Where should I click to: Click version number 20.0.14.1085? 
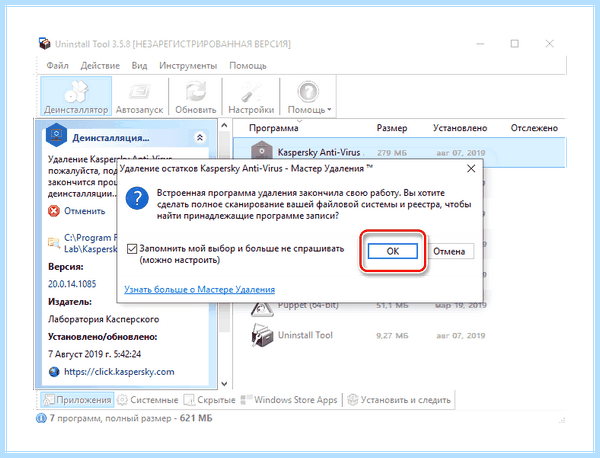tap(72, 284)
